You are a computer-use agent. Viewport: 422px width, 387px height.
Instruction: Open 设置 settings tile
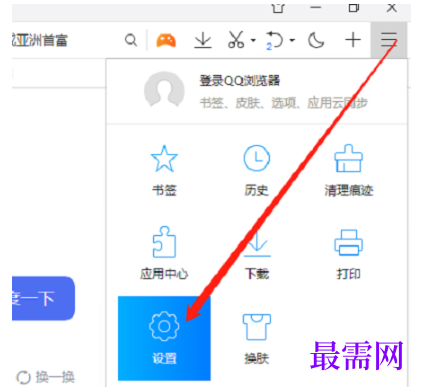(164, 338)
